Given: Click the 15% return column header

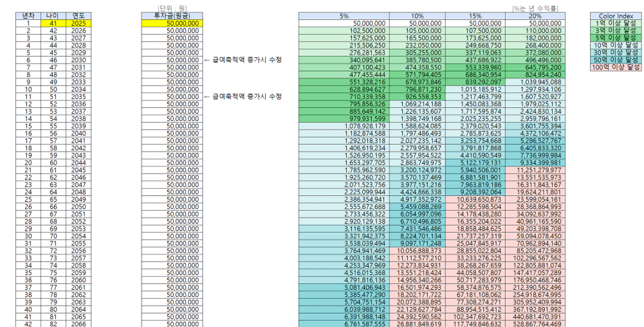Looking at the screenshot, I should click(475, 15).
